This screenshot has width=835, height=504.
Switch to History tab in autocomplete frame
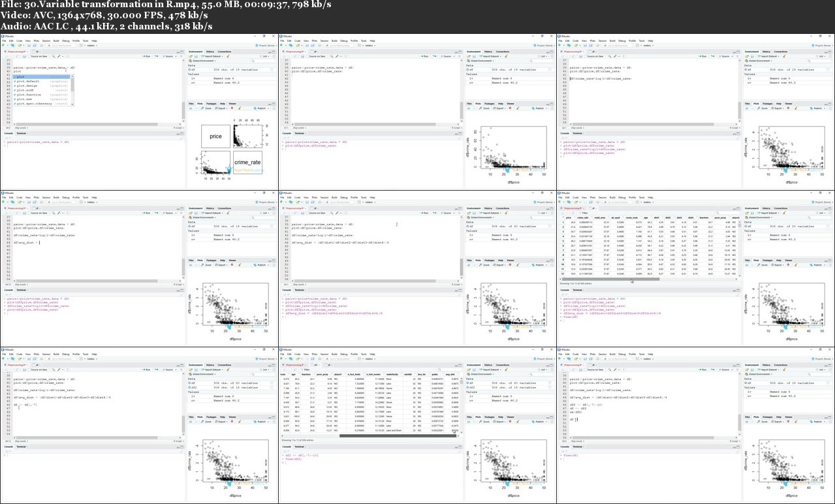point(210,52)
